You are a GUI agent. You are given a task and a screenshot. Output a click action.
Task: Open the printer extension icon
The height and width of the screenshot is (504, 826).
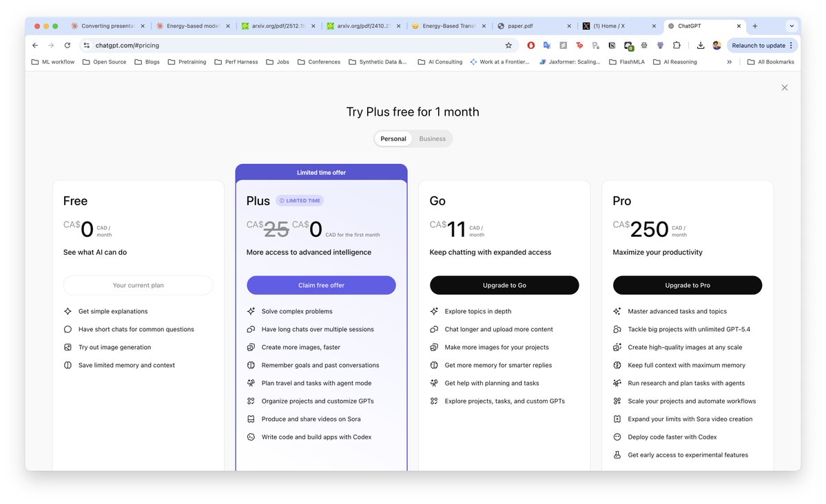point(643,45)
